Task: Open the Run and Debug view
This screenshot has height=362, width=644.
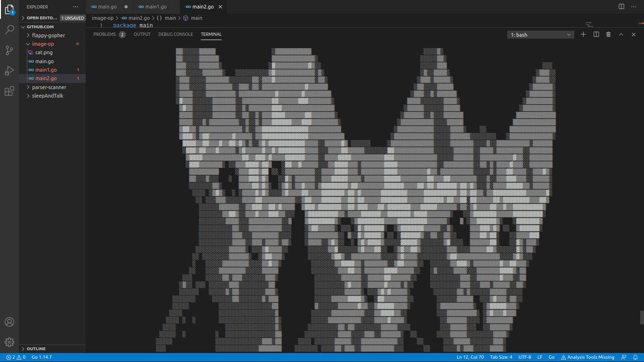Action: click(x=9, y=71)
